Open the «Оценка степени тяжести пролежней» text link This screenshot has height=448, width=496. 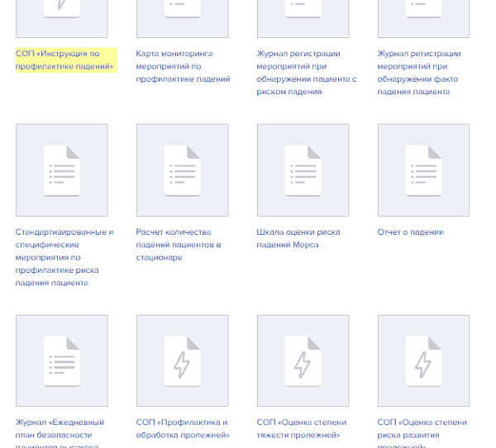pos(302,428)
